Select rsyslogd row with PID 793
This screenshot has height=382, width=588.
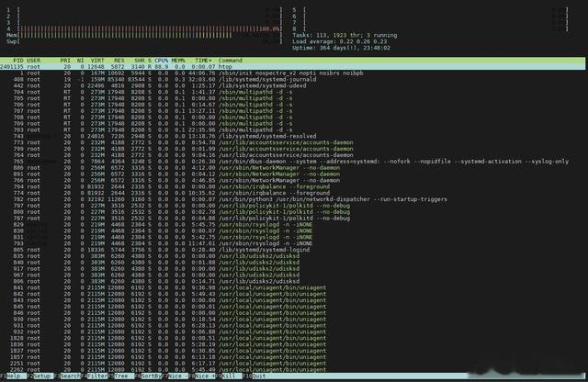292,243
